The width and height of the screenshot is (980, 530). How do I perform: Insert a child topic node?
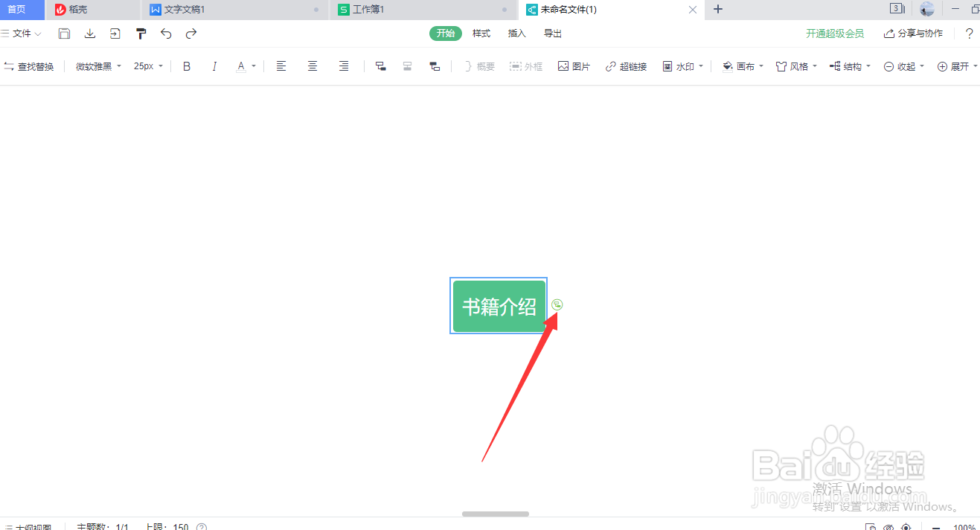tap(380, 66)
